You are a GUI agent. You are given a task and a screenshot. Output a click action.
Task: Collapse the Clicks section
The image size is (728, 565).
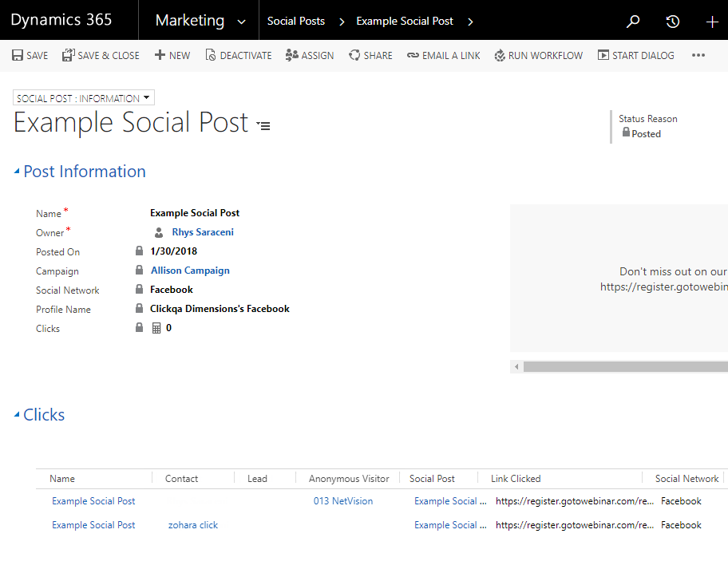tap(17, 415)
